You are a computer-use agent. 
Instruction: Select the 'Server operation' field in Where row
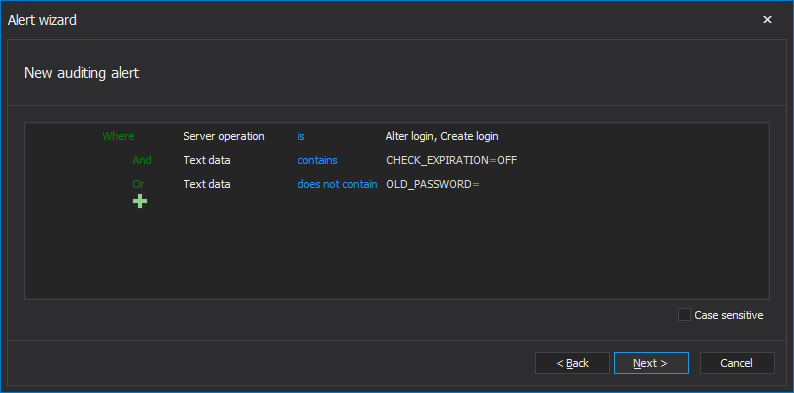click(224, 136)
